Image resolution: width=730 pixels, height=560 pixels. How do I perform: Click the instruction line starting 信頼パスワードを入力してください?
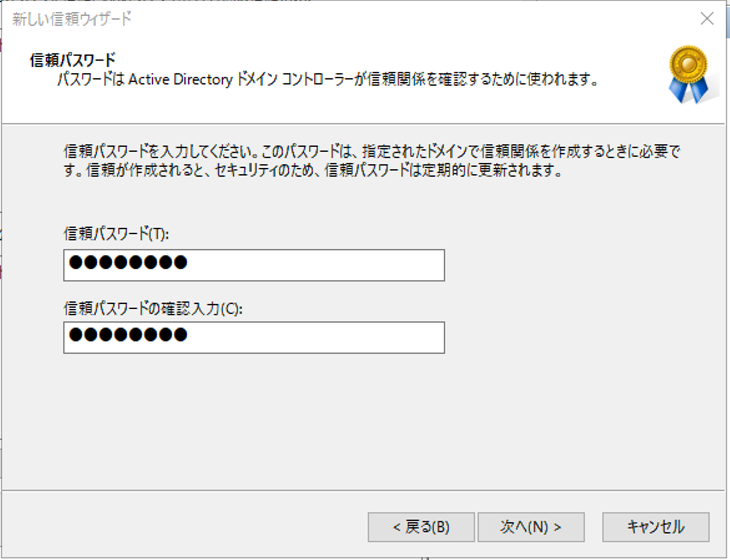tap(371, 151)
